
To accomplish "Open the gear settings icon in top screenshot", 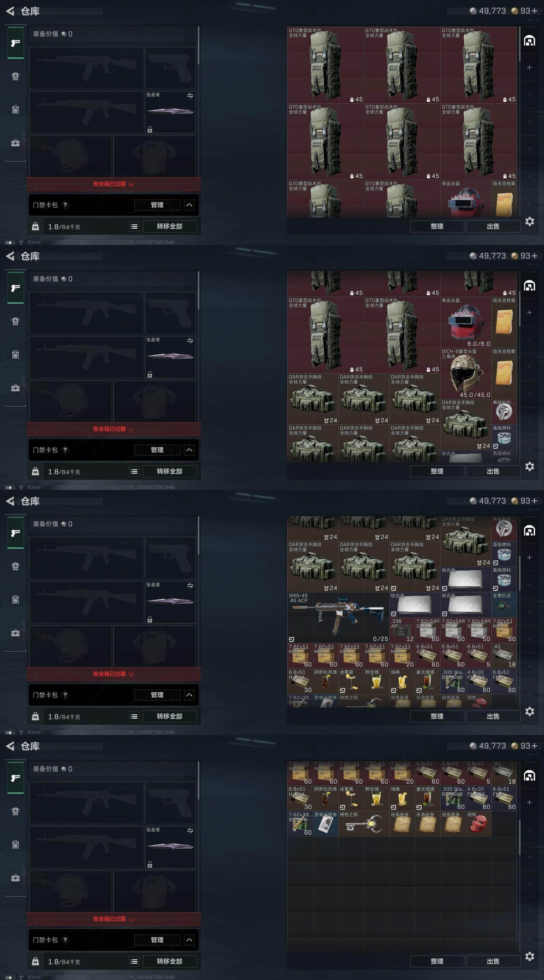I will [530, 222].
